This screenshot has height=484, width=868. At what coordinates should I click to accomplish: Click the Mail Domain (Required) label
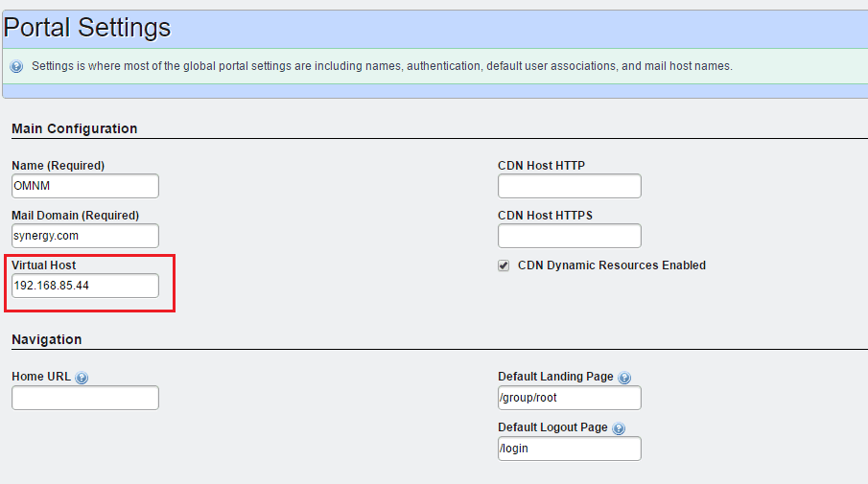[x=76, y=216]
